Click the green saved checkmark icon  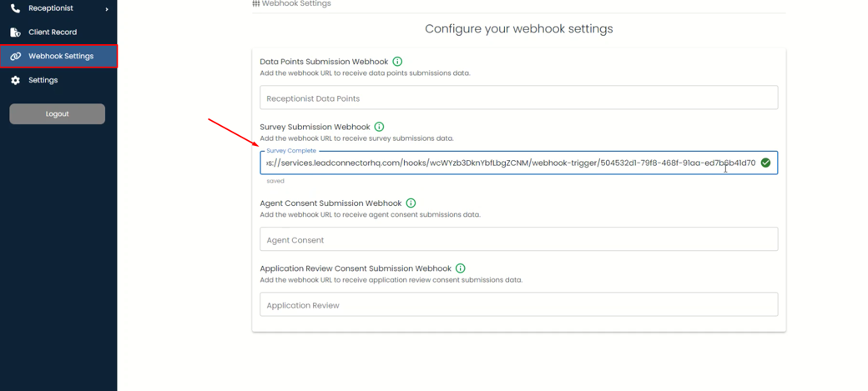(x=765, y=163)
